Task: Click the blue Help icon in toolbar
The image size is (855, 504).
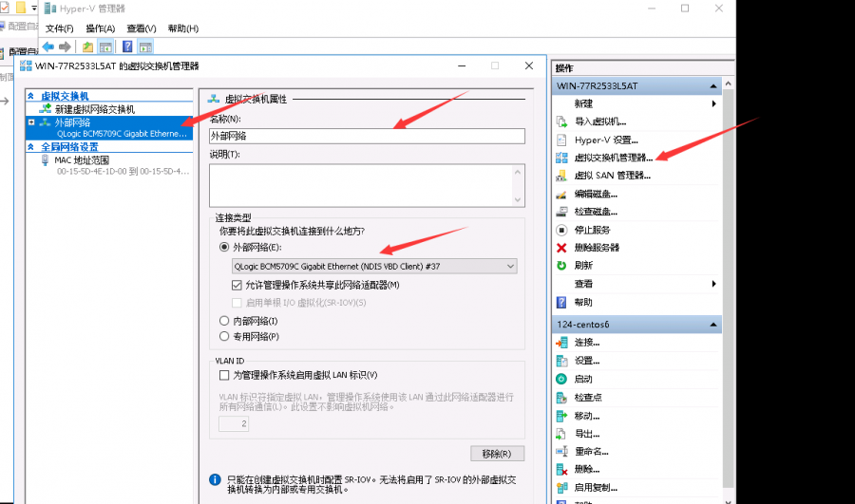Action: (127, 47)
